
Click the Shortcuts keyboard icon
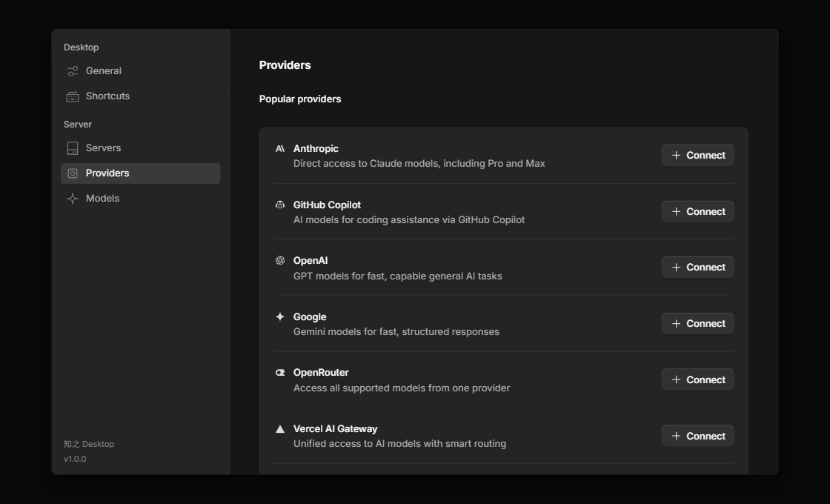pyautogui.click(x=73, y=96)
